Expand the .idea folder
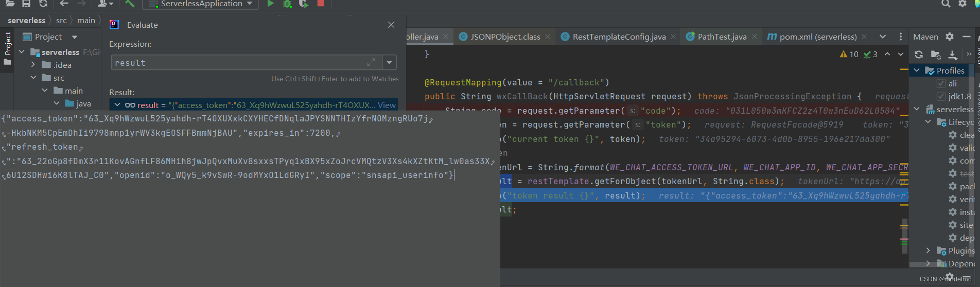Screen dimensions: 980x287 (33, 65)
